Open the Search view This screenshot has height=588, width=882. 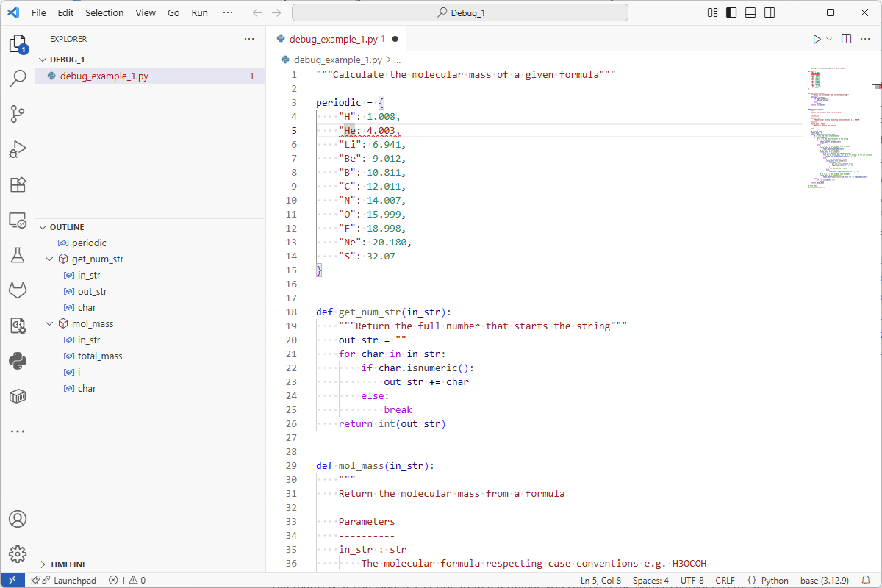18,78
